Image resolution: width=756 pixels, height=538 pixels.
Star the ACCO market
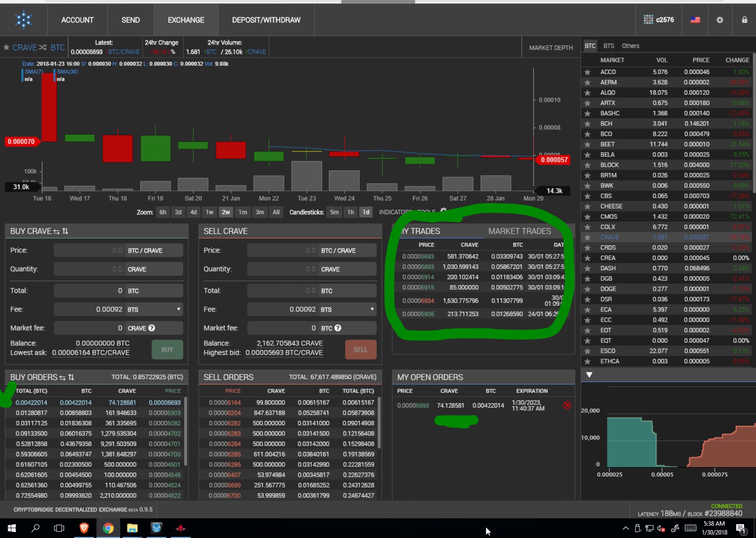[x=587, y=72]
